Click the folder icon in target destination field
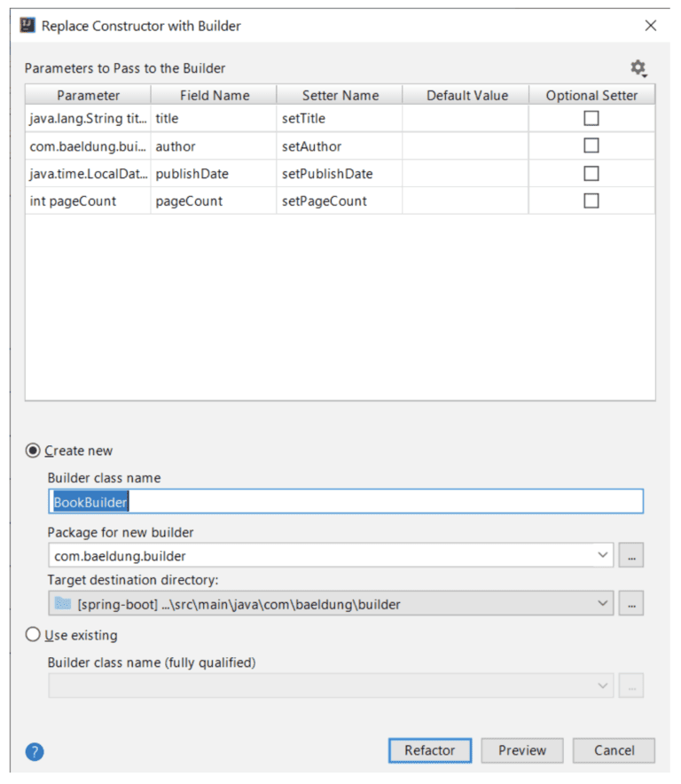 (x=62, y=603)
